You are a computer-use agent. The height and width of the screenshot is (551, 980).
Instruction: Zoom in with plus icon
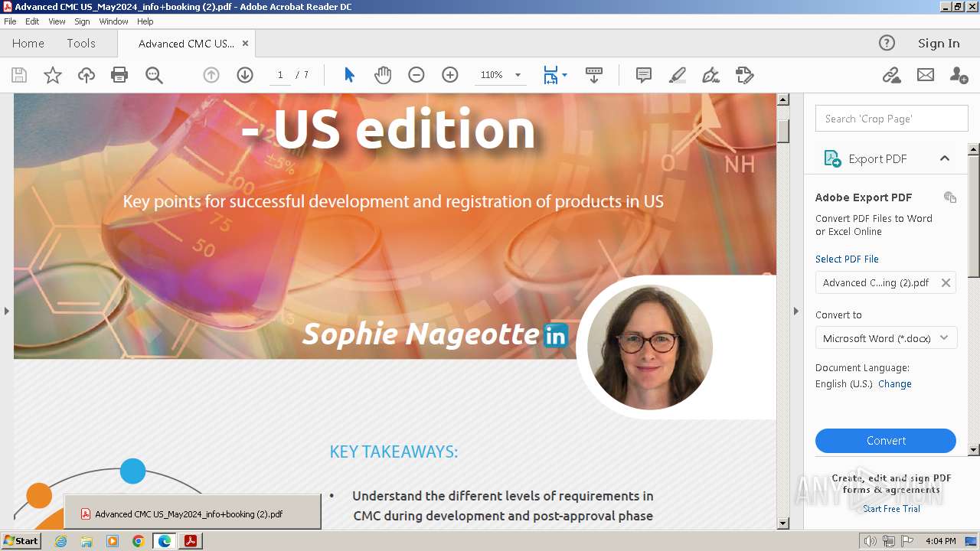[x=450, y=75]
